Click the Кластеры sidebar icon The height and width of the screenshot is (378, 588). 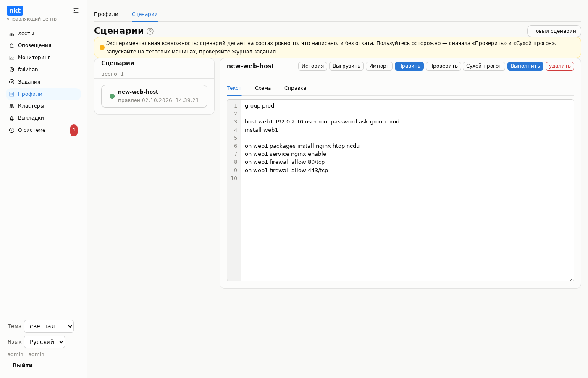(12, 106)
